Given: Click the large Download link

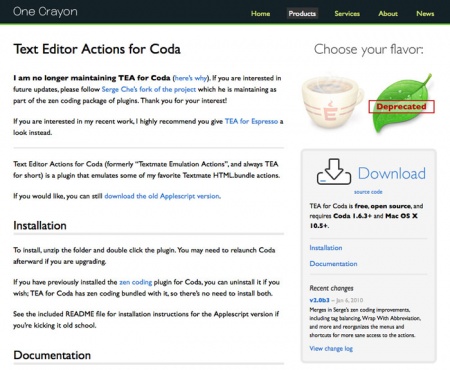Looking at the screenshot, I should [x=391, y=174].
